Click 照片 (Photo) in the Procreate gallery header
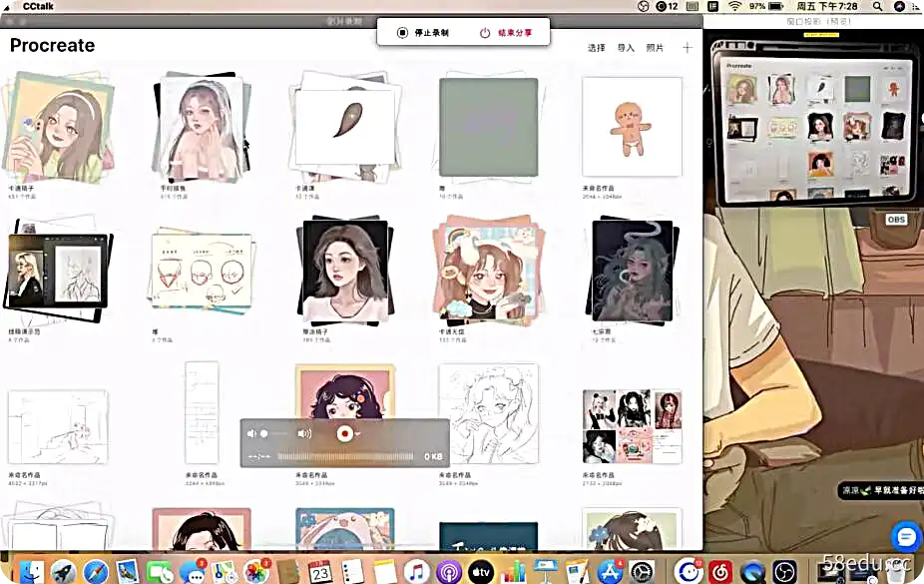Screen dimensions: 924x584 (x=655, y=48)
